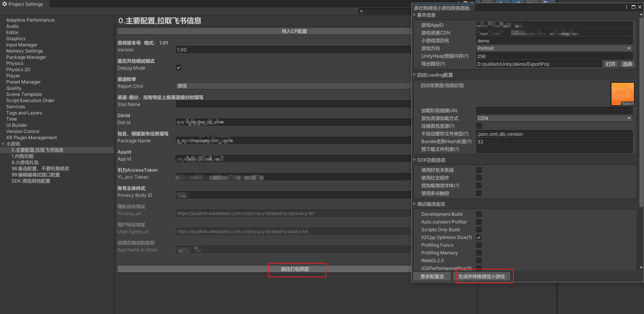
Task: Enable the Development Build checkbox
Action: tap(479, 214)
